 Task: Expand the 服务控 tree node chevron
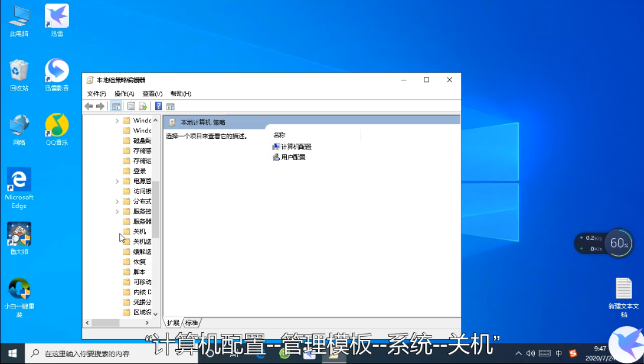point(117,211)
